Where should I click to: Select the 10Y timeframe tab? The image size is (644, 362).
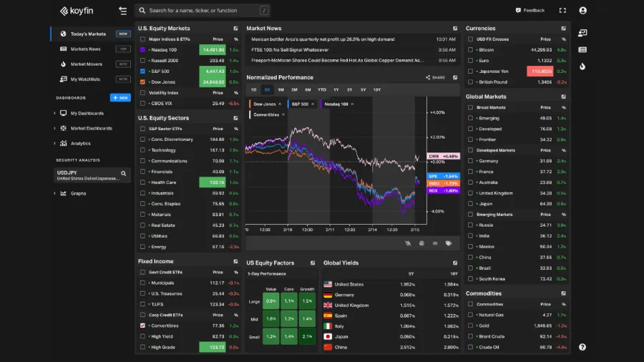[x=376, y=90]
